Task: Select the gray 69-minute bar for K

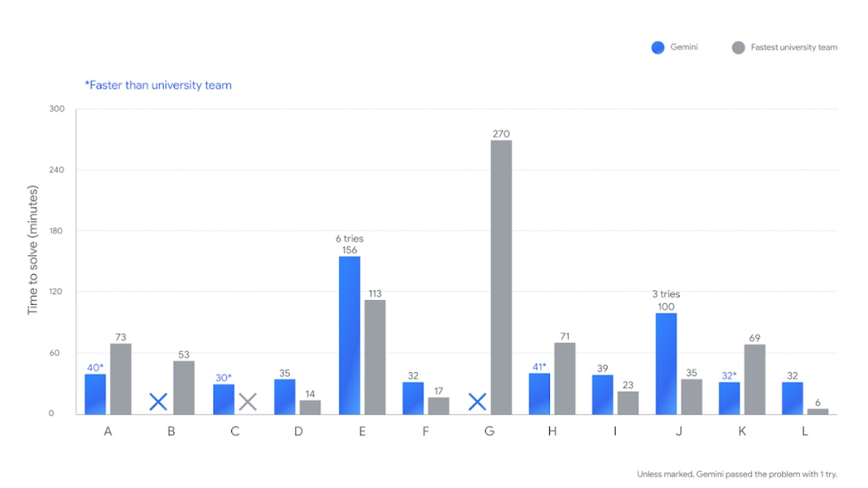Action: (x=755, y=380)
